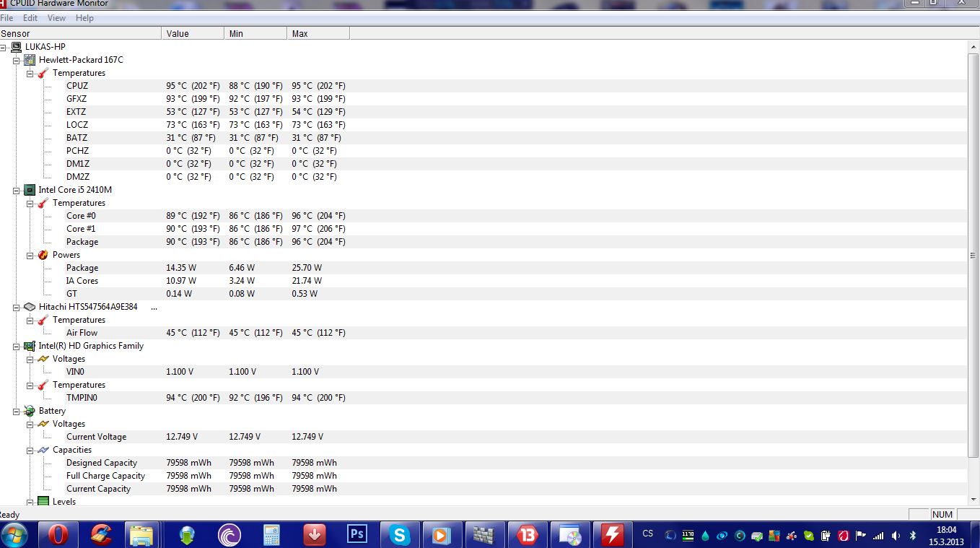Viewport: 980px width, 548px height.
Task: Click the Max column header
Action: (x=318, y=34)
